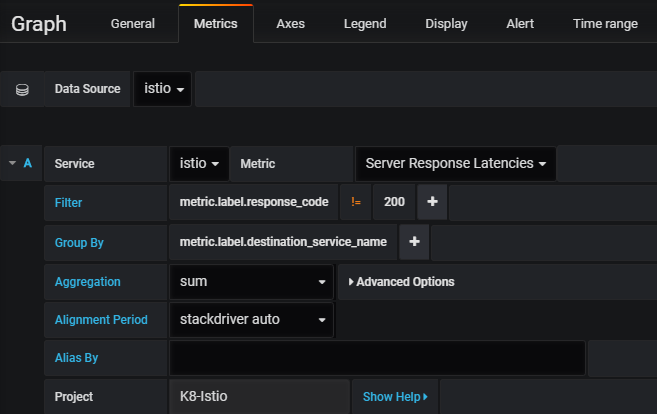Viewport: 657px width, 414px height.
Task: Open the Server Response Latencies metric dropdown
Action: tap(455, 163)
